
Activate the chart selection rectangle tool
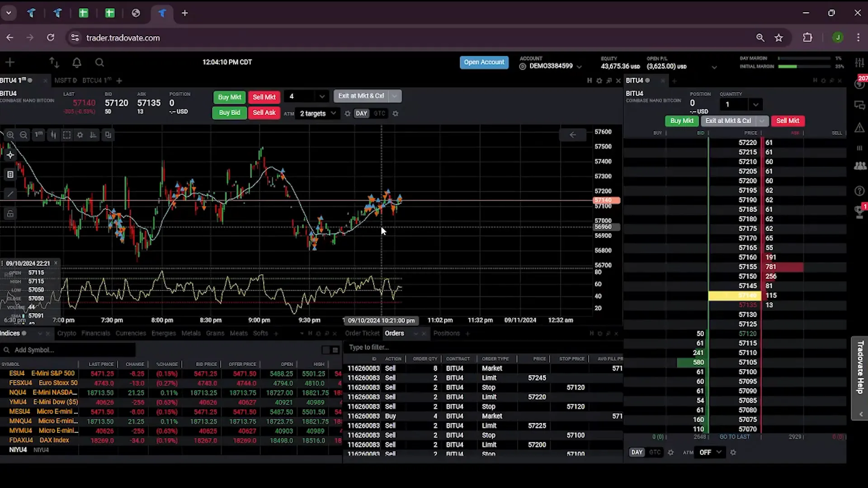66,135
